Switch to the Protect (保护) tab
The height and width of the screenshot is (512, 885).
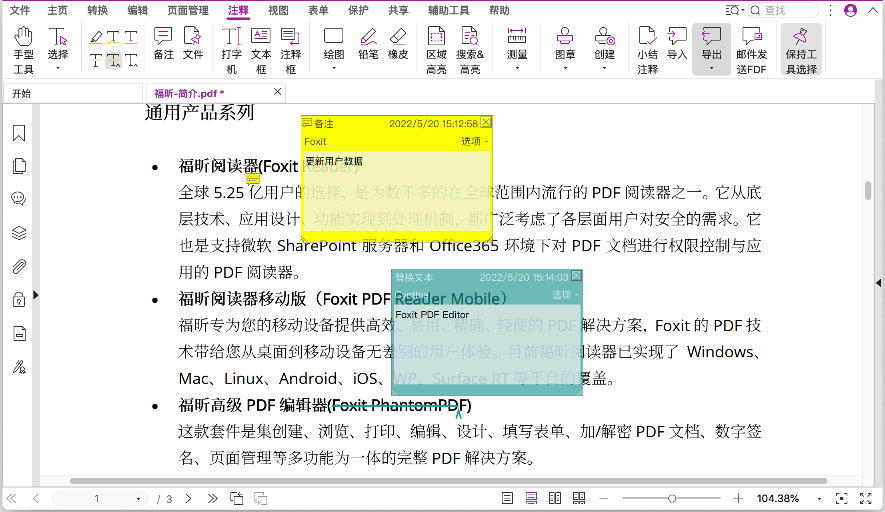pos(358,10)
